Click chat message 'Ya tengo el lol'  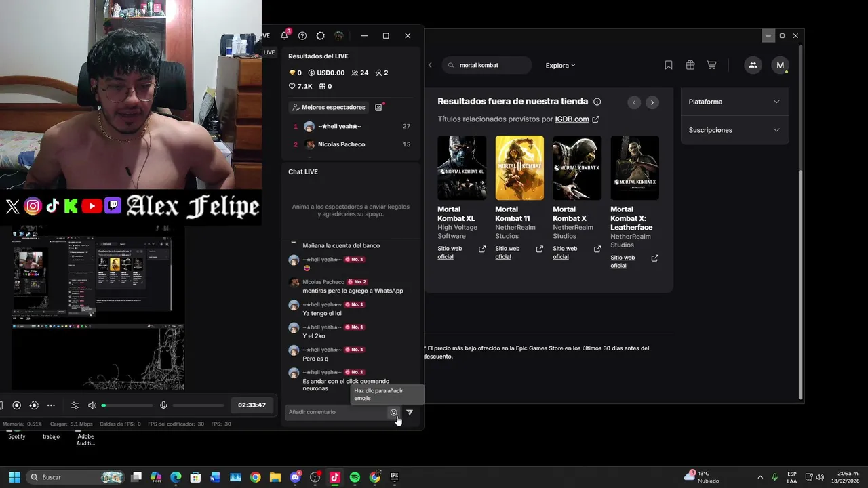click(322, 313)
